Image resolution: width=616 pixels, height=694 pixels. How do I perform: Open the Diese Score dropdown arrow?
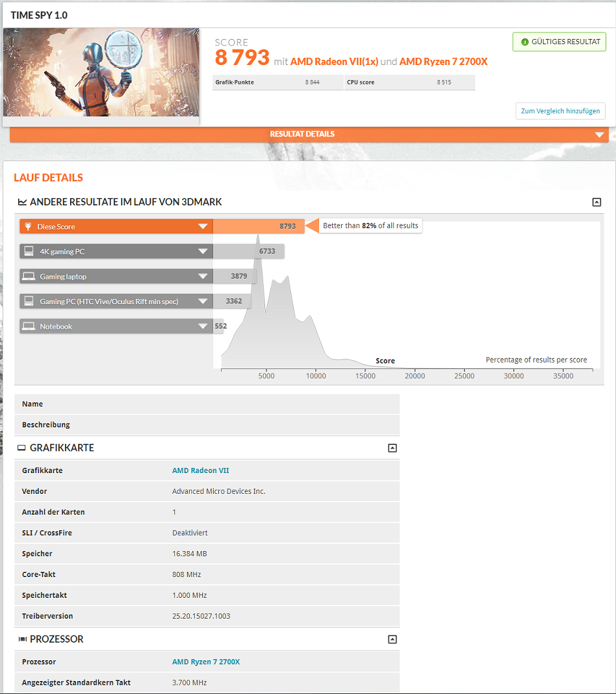pyautogui.click(x=203, y=226)
